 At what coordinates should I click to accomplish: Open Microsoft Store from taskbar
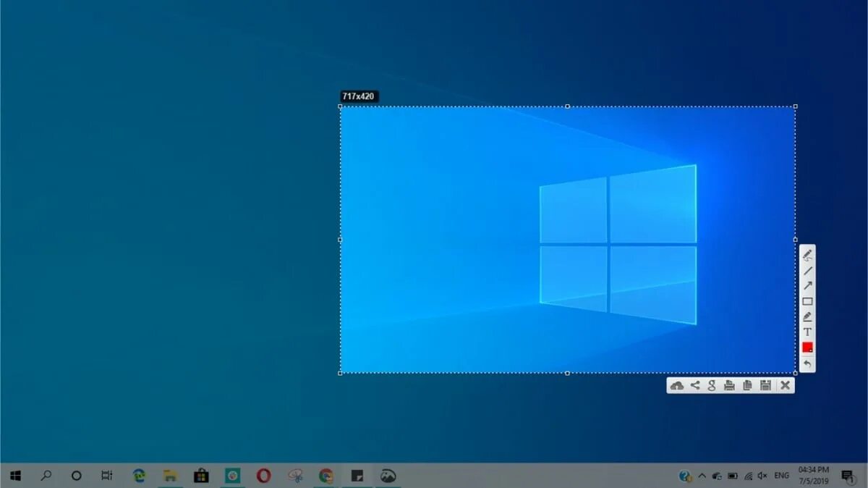click(201, 476)
